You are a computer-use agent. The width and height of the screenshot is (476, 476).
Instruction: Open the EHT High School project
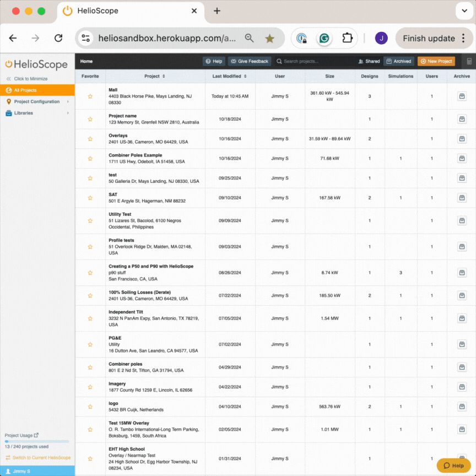[x=127, y=449]
